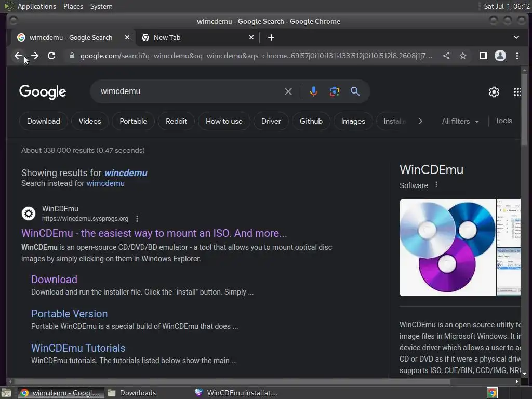The image size is (532, 399).
Task: Open the Portable Version sitelink
Action: (69, 314)
